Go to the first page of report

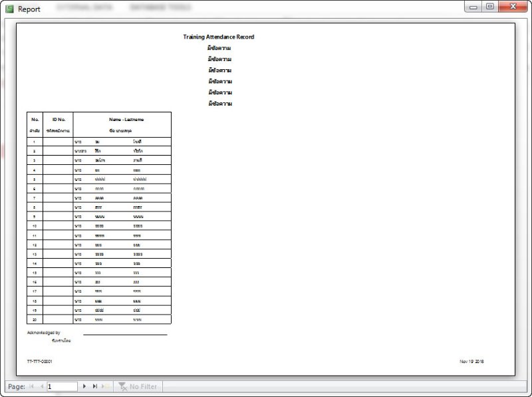point(33,386)
